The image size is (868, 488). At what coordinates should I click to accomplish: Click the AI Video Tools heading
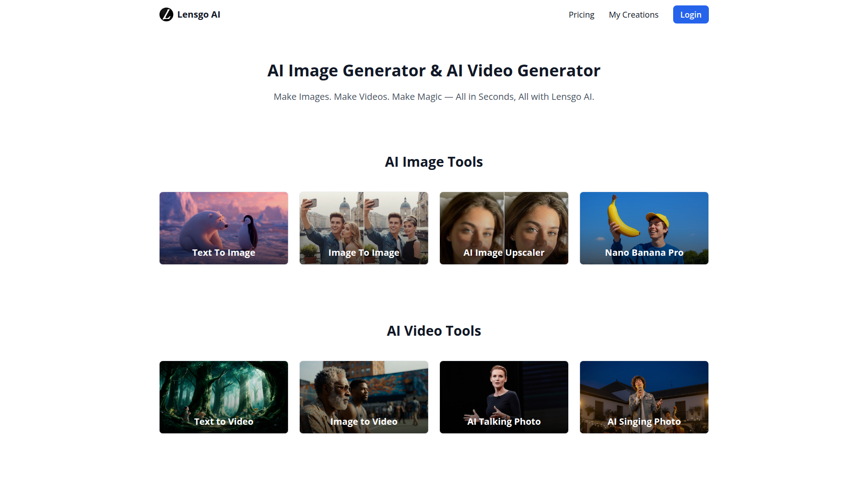tap(434, 331)
